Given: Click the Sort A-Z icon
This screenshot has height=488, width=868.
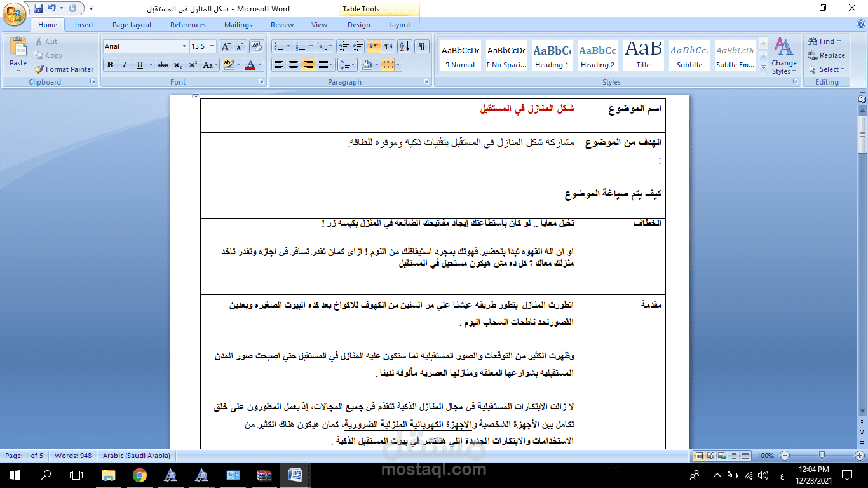Looking at the screenshot, I should tap(405, 46).
